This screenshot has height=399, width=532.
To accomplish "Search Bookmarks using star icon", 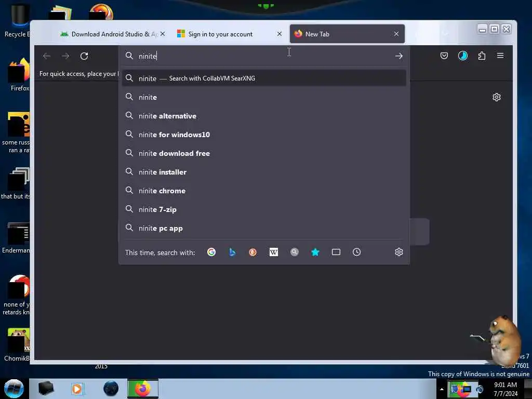I will click(315, 252).
